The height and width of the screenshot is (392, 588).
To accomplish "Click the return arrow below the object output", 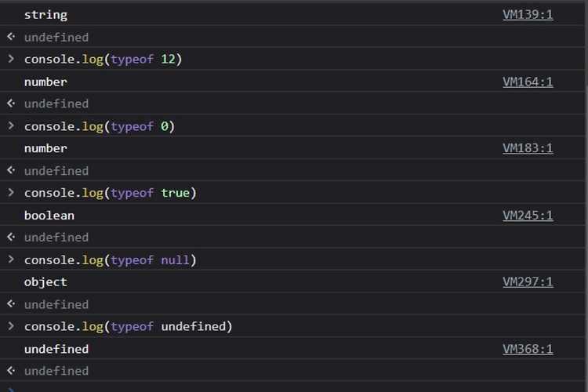I will [x=11, y=303].
